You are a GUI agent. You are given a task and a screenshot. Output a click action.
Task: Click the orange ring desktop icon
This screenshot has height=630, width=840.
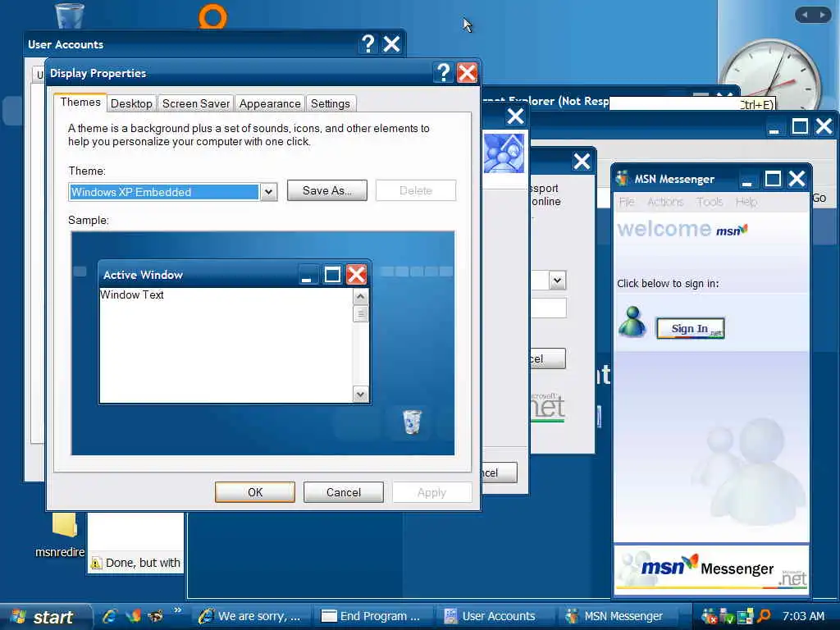[x=212, y=16]
